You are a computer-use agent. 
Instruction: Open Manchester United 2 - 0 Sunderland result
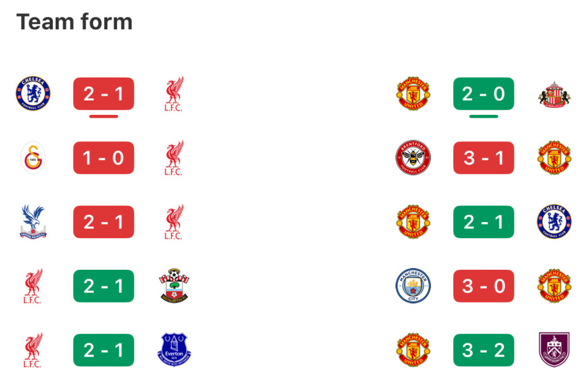[x=483, y=94]
